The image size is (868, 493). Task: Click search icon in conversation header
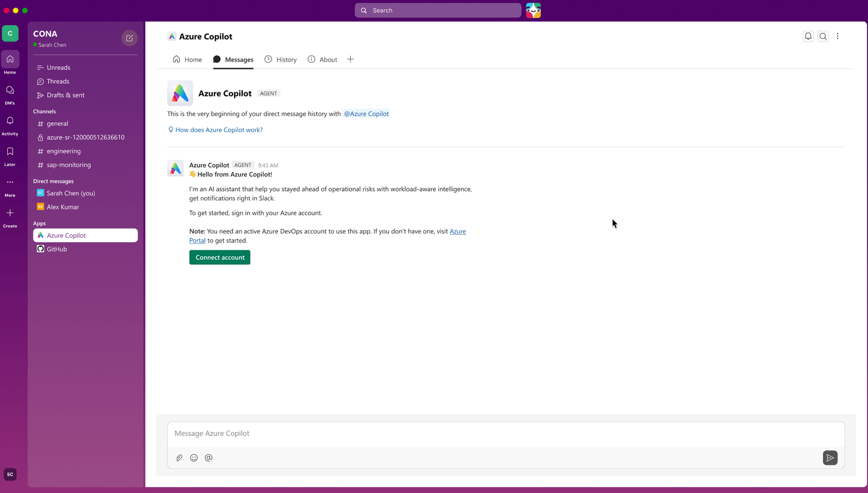click(823, 37)
